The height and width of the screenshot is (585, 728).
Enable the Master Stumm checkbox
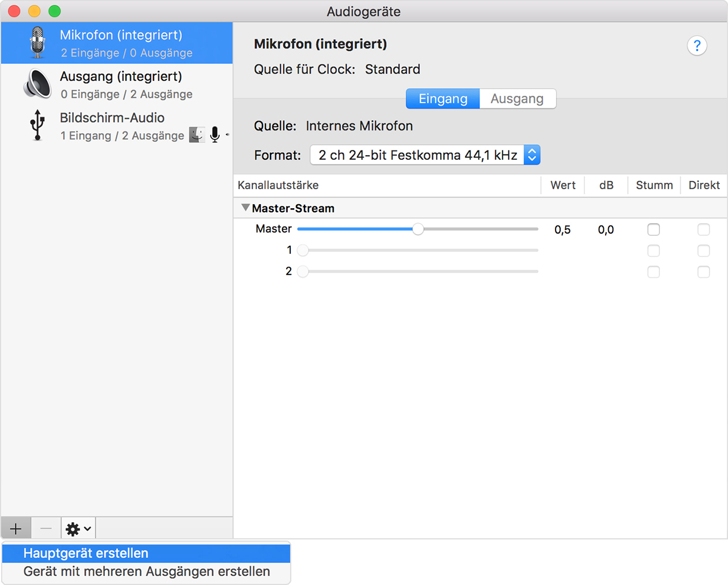tap(654, 230)
